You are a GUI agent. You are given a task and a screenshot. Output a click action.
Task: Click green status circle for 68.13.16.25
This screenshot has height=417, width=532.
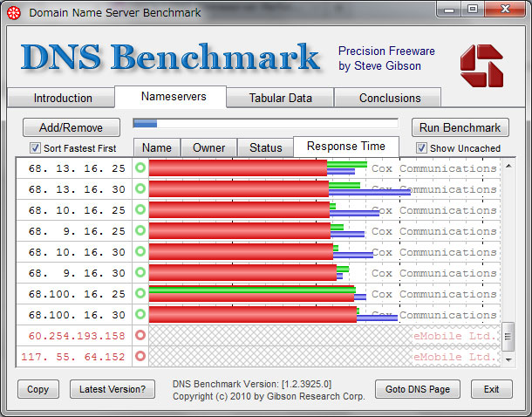click(x=140, y=167)
